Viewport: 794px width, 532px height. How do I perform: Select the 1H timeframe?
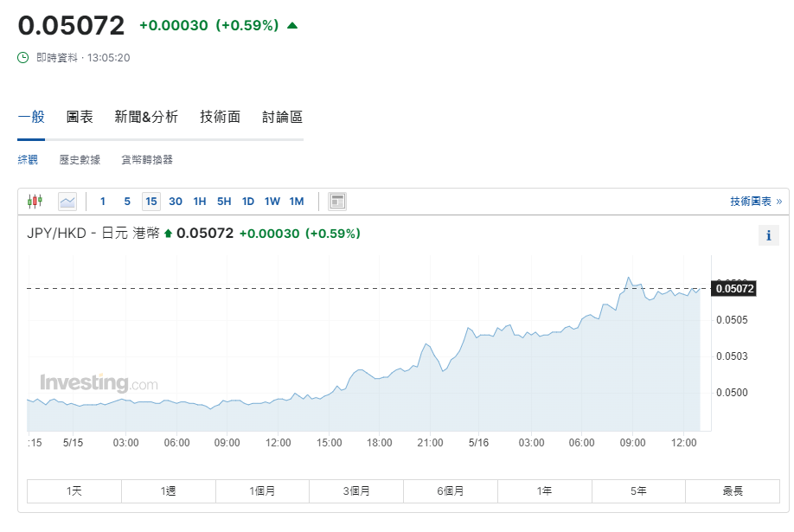point(199,201)
